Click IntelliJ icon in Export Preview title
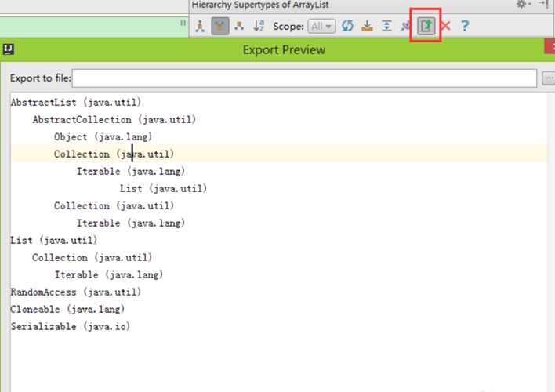Screen dimensions: 555x392 [9, 49]
